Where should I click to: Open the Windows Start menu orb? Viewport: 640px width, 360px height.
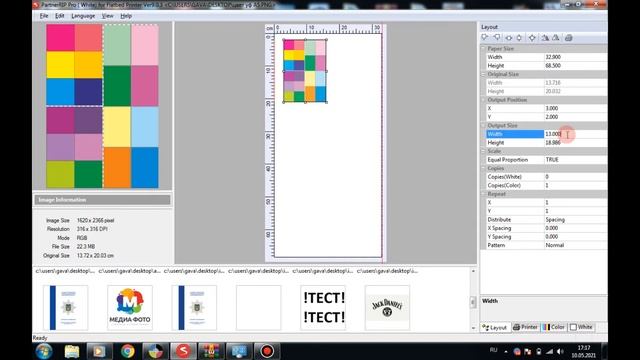click(x=44, y=351)
